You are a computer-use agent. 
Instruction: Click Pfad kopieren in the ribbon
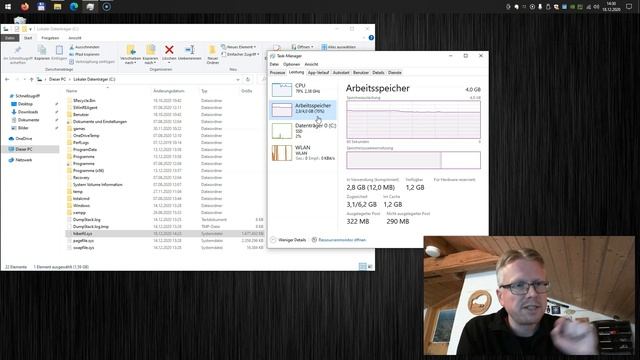click(84, 54)
